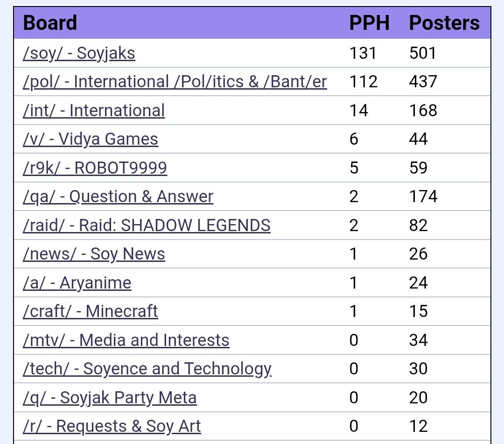The image size is (504, 444).
Task: Visit the /craft/ - Minecraft board
Action: [90, 311]
